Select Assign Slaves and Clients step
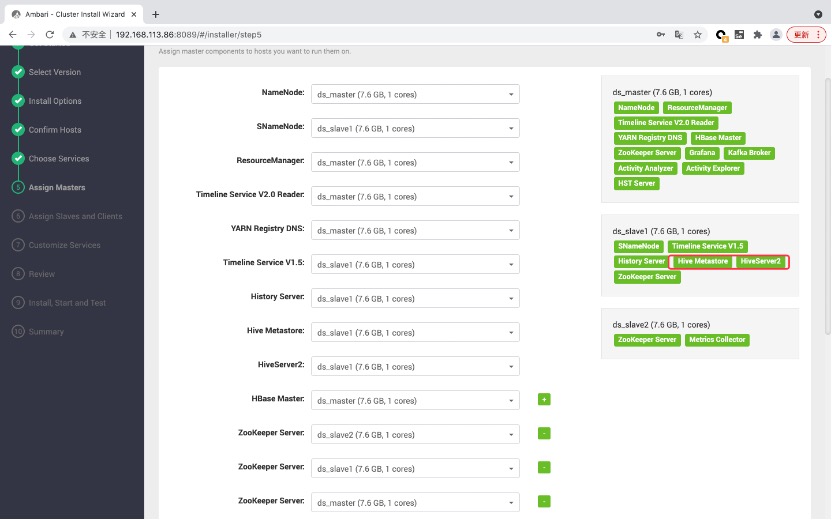Viewport: 832px width, 520px height. coord(75,216)
